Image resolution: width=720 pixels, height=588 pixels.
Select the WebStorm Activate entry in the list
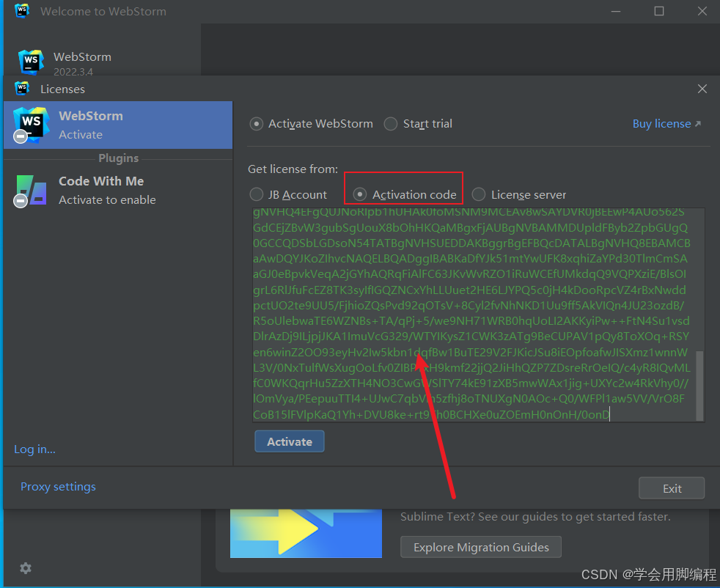click(118, 125)
